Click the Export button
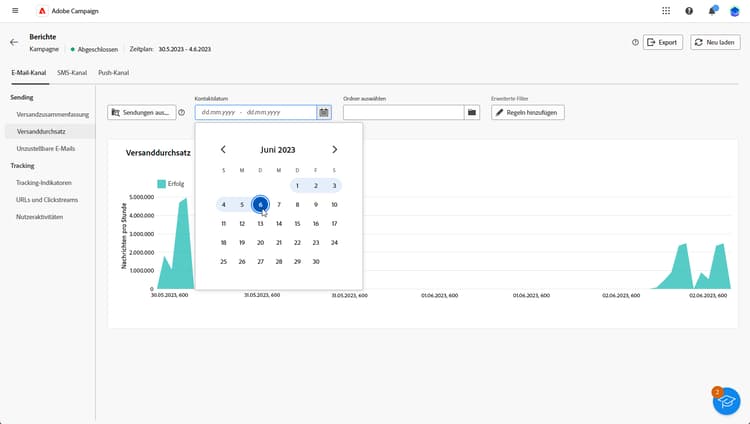This screenshot has width=750, height=424. 662,42
